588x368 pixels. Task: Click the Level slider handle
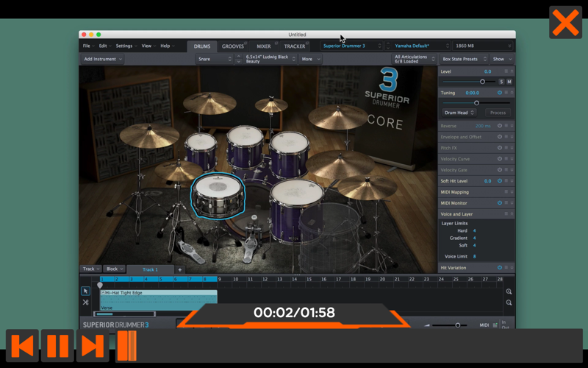[482, 82]
